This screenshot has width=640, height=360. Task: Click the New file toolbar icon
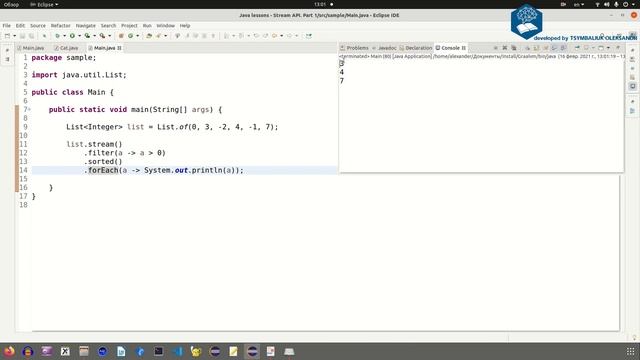pos(7,36)
